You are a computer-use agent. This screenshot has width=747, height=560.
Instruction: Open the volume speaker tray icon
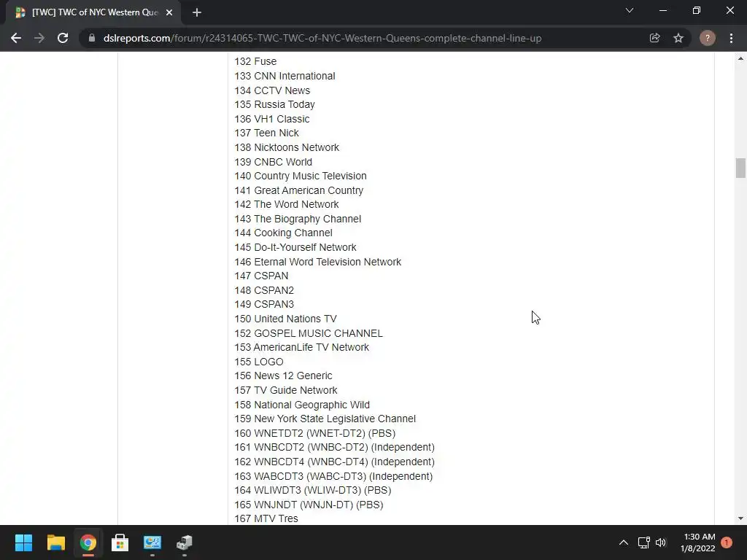click(x=661, y=542)
